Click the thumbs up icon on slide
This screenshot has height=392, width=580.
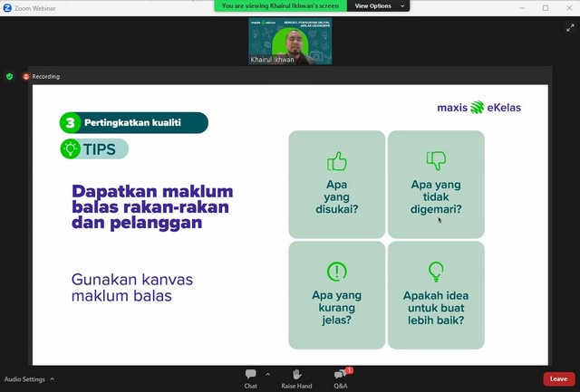coord(337,161)
